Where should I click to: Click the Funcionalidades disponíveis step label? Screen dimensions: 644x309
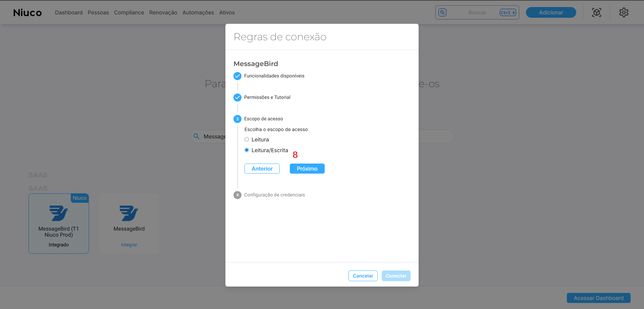(274, 76)
